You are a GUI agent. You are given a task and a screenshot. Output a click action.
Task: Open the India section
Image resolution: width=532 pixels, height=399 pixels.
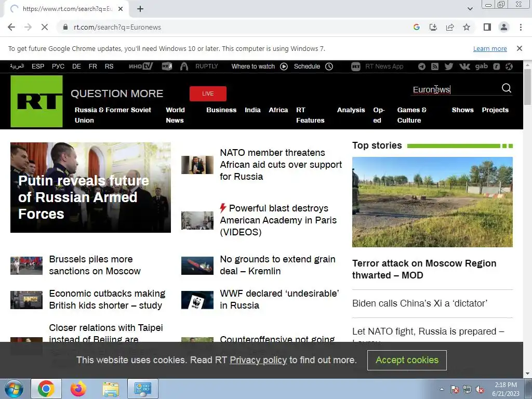253,110
